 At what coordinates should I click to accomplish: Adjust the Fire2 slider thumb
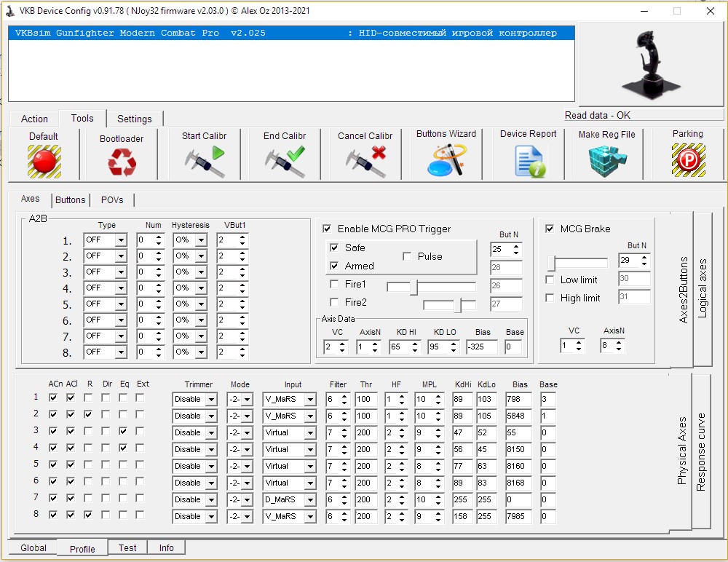tap(458, 305)
